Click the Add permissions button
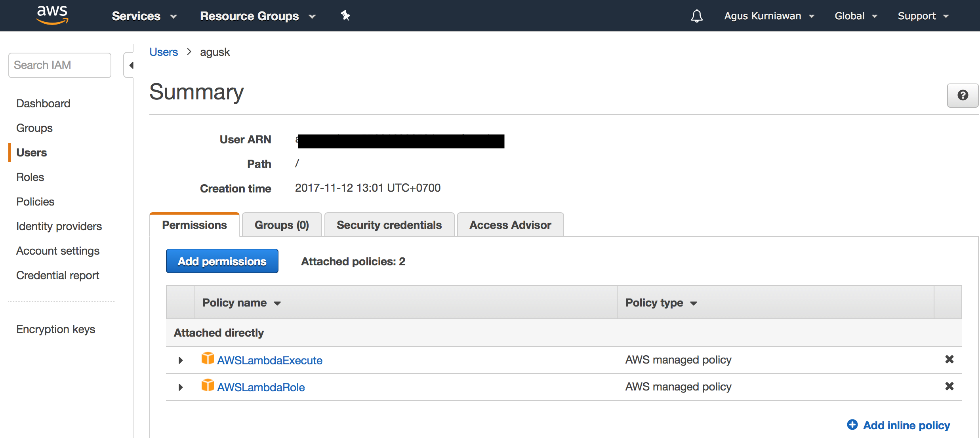Screen dimensions: 980x438 click(x=222, y=261)
